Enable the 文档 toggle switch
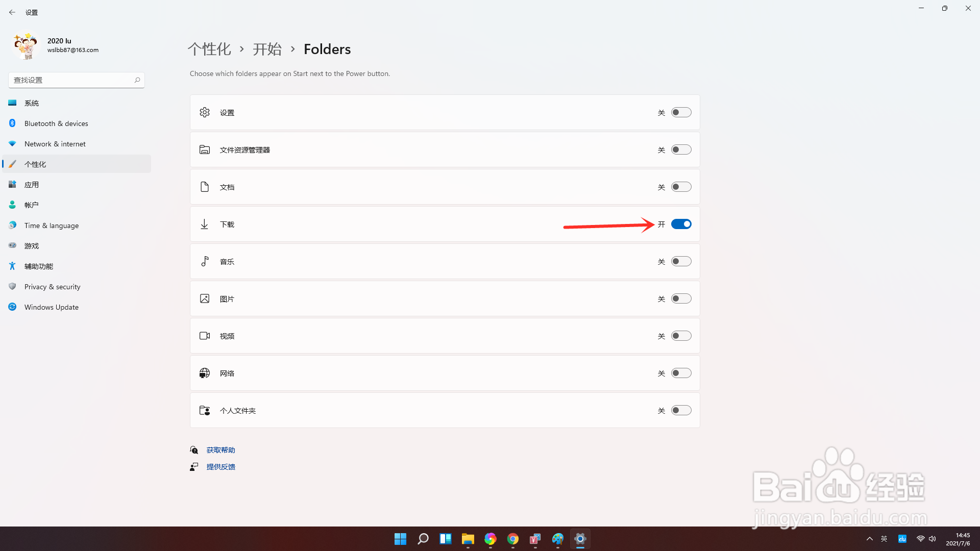Screen dimensions: 980x551 pos(681,187)
